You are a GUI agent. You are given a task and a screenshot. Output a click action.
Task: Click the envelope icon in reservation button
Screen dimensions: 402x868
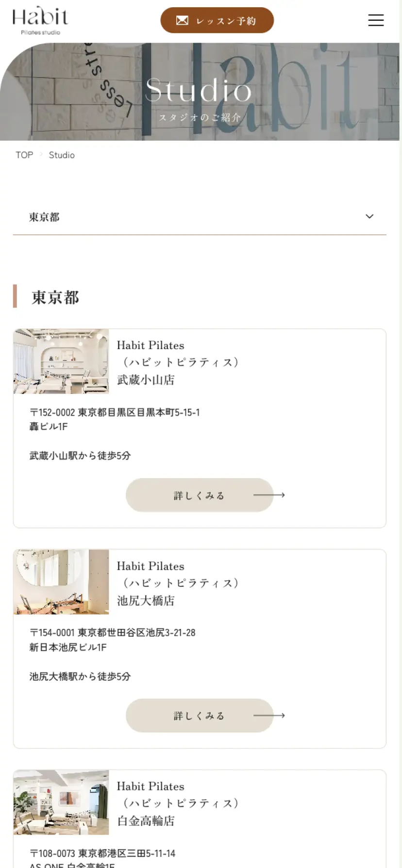coord(182,20)
